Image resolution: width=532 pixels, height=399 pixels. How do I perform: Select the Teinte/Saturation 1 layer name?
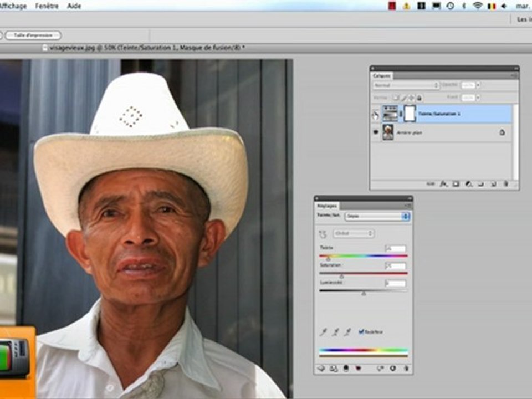coord(439,114)
